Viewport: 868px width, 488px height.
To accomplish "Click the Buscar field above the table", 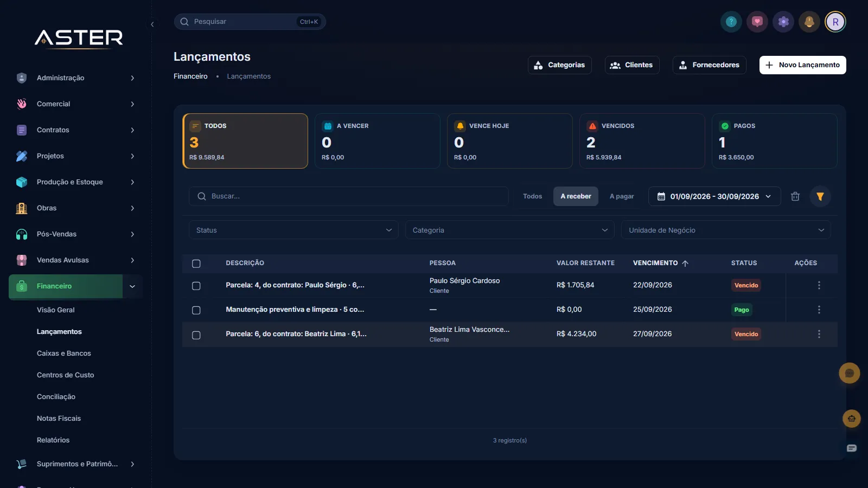I will click(348, 196).
